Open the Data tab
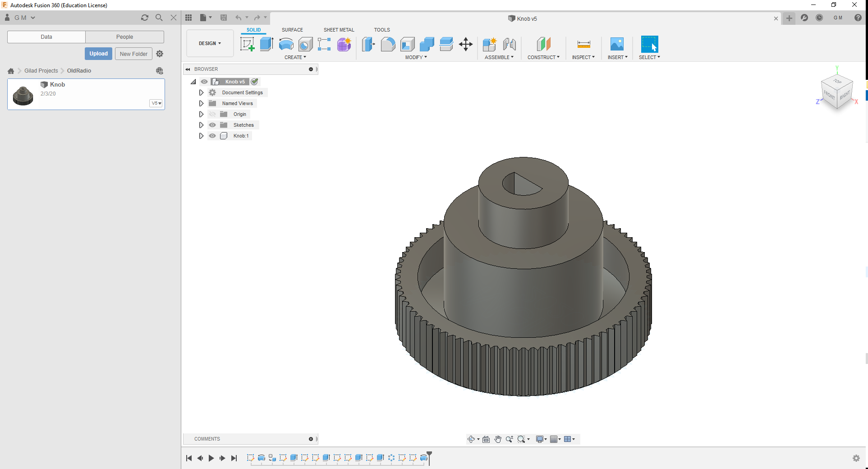Viewport: 868px width, 469px height. pyautogui.click(x=46, y=37)
